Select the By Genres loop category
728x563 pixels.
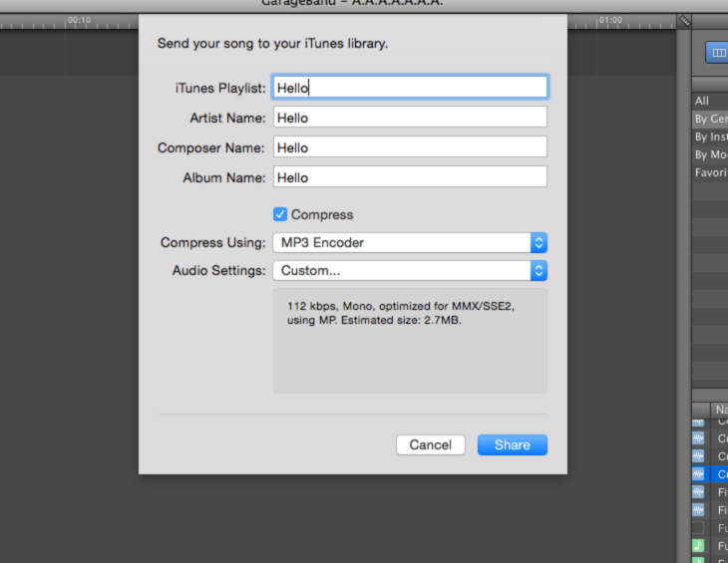[711, 119]
